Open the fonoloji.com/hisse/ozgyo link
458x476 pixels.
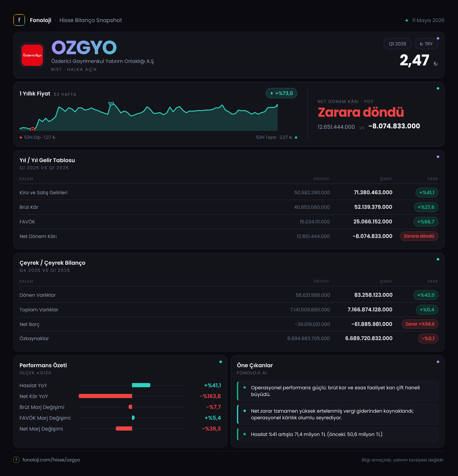coord(51,460)
